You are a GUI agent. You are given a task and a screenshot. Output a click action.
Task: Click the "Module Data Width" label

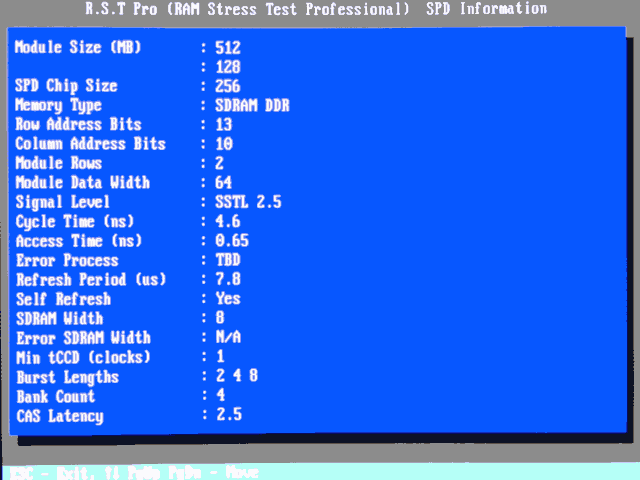pos(82,182)
